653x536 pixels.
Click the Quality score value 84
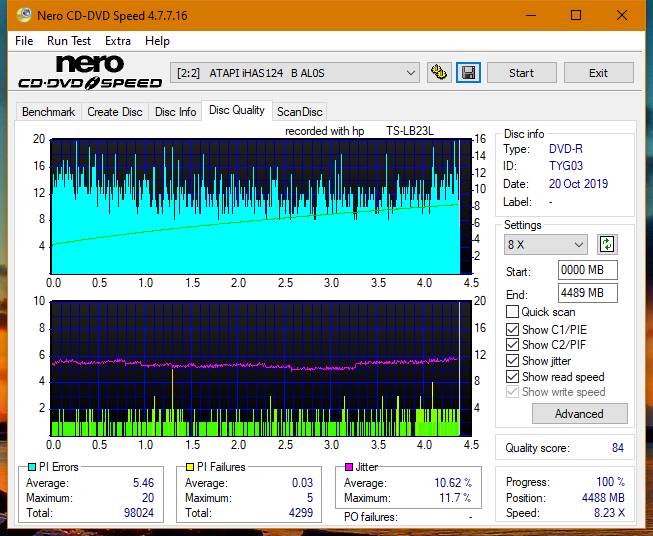[x=618, y=448]
